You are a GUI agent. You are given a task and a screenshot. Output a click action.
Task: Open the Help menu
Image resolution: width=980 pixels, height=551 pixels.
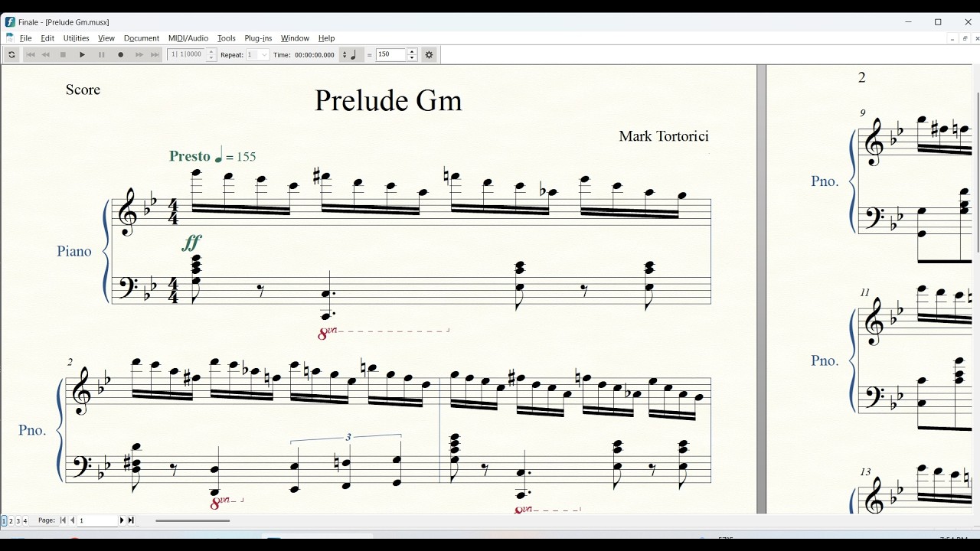327,38
